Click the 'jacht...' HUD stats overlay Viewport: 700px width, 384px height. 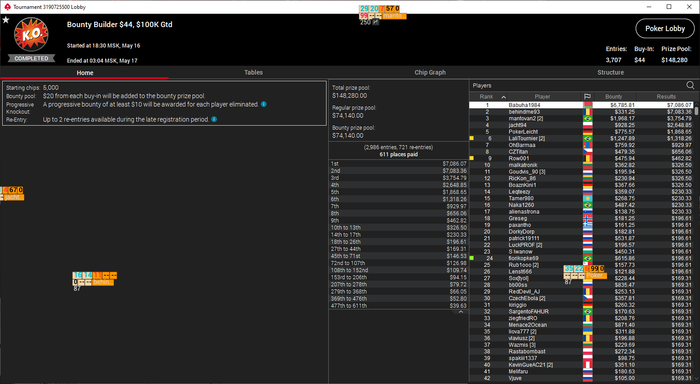click(12, 193)
